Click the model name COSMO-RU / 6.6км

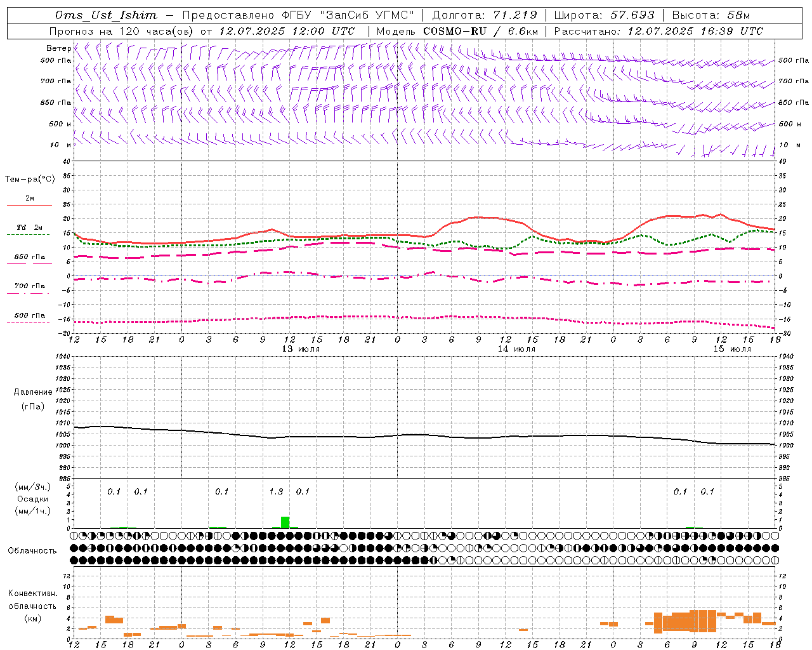[x=480, y=31]
